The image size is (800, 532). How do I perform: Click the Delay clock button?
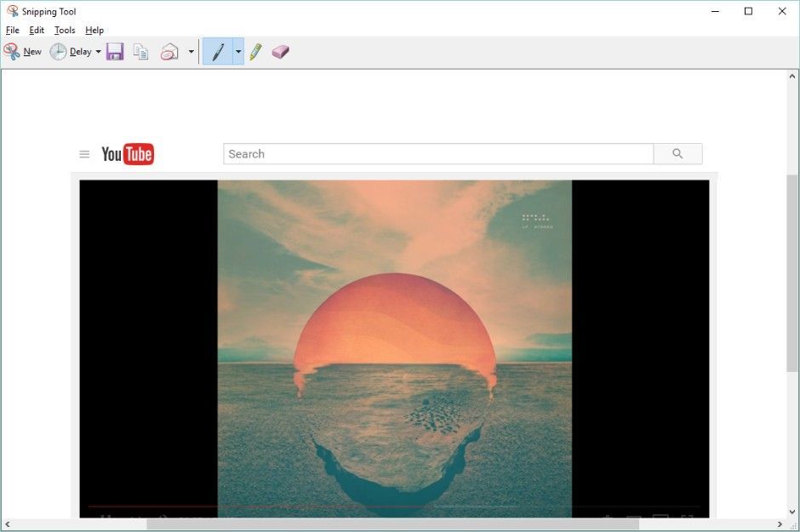tap(71, 52)
